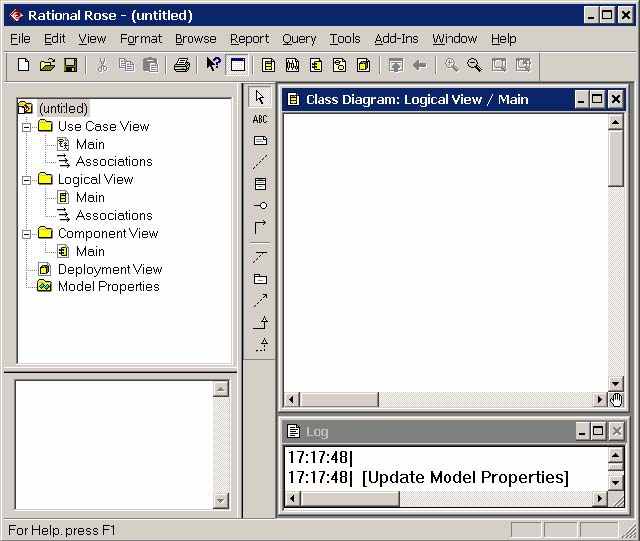The width and height of the screenshot is (640, 541).
Task: Browse Interaction Diagram toolbar icon
Action: (x=292, y=65)
